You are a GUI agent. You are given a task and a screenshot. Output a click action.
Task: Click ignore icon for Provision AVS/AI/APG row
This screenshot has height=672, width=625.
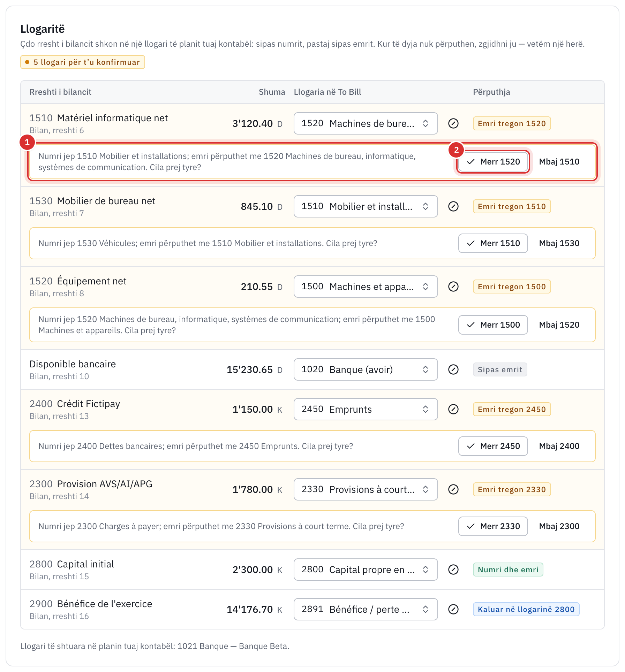[453, 489]
